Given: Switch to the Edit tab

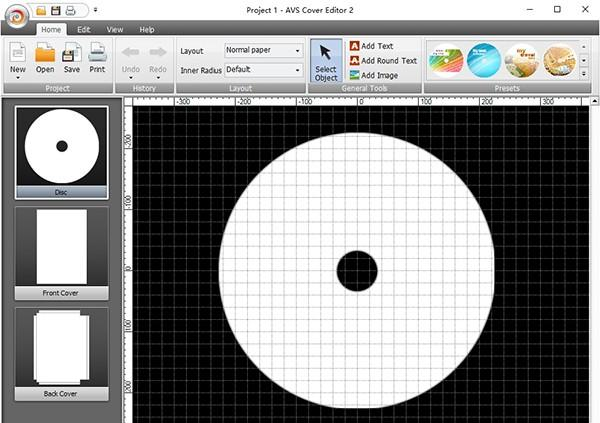Looking at the screenshot, I should coord(84,30).
